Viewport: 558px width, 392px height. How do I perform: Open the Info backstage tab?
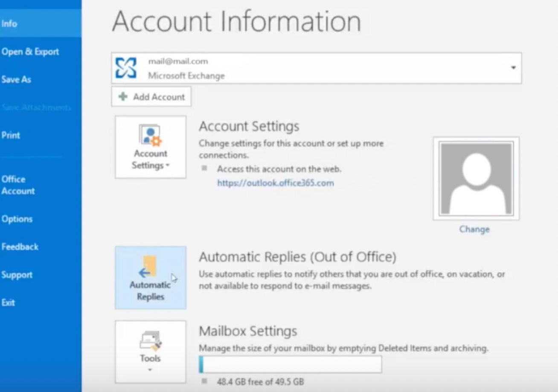[x=41, y=23]
